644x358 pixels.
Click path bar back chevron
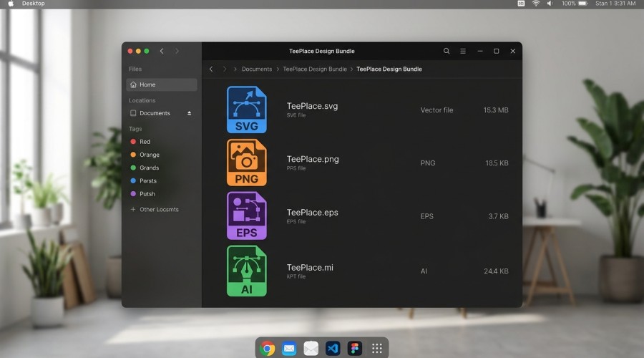click(x=211, y=69)
